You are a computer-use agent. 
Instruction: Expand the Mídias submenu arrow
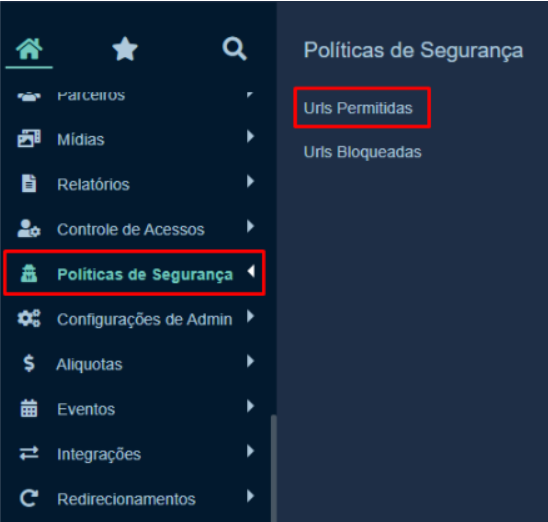(x=250, y=136)
